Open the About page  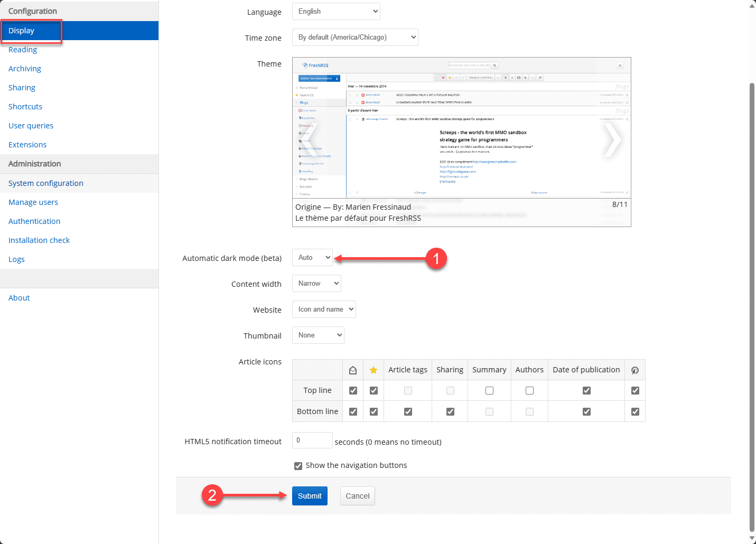point(19,298)
